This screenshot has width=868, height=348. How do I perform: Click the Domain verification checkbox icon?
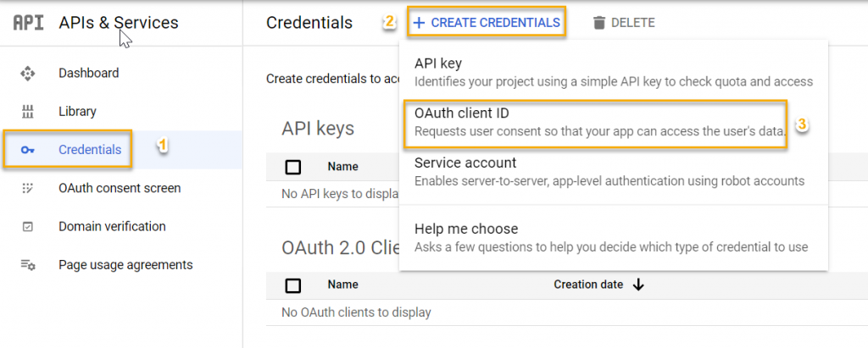(x=27, y=227)
